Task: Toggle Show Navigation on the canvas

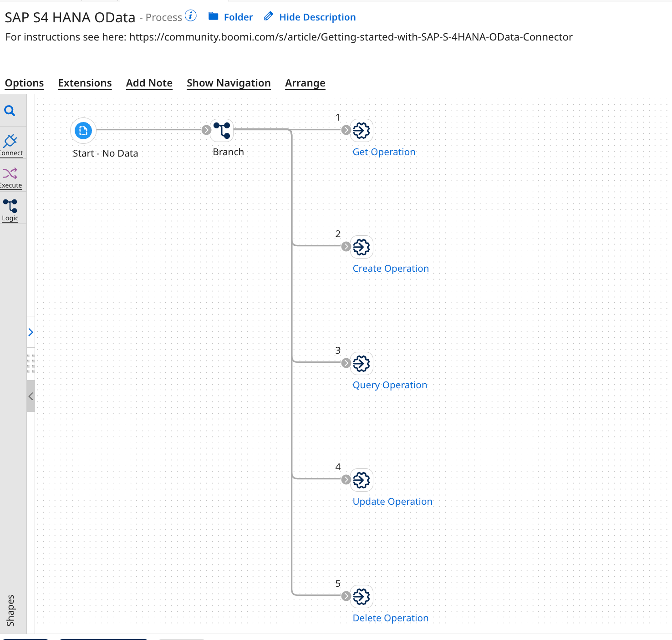Action: pyautogui.click(x=229, y=83)
